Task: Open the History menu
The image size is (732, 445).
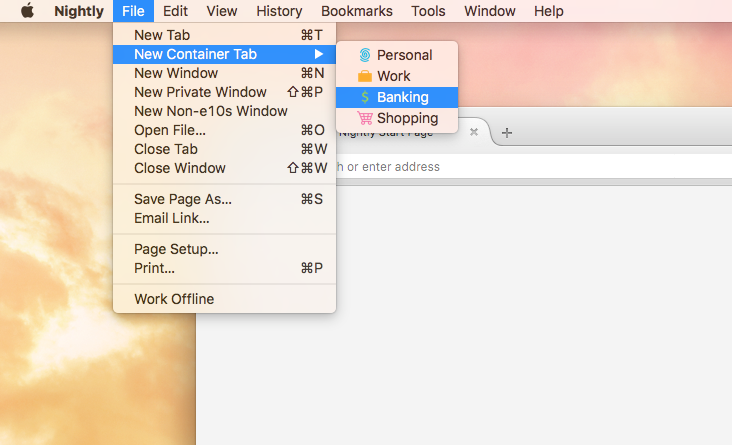Action: click(x=279, y=11)
